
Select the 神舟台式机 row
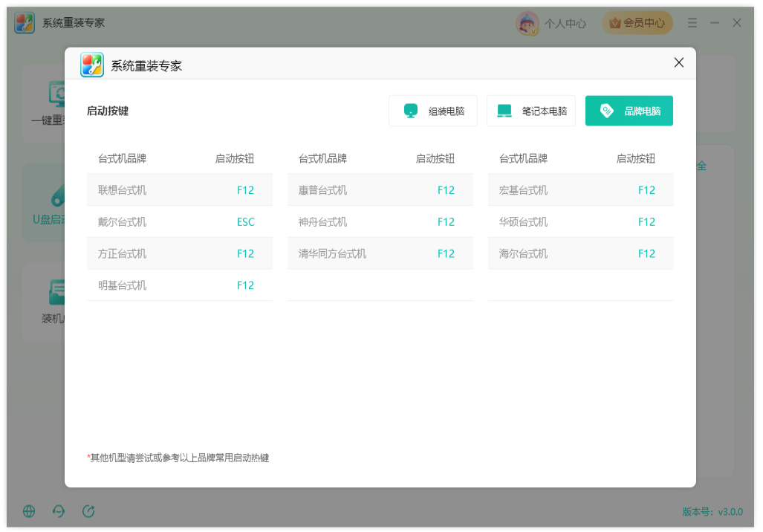click(x=380, y=222)
